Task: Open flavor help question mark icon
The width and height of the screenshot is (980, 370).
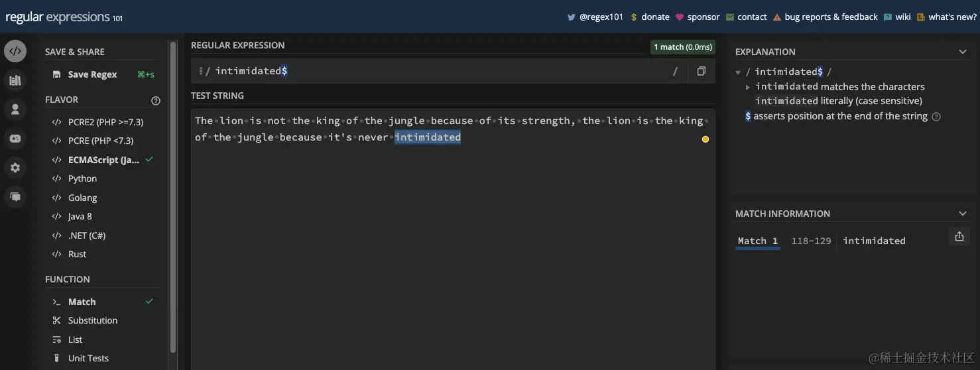Action: [x=156, y=101]
